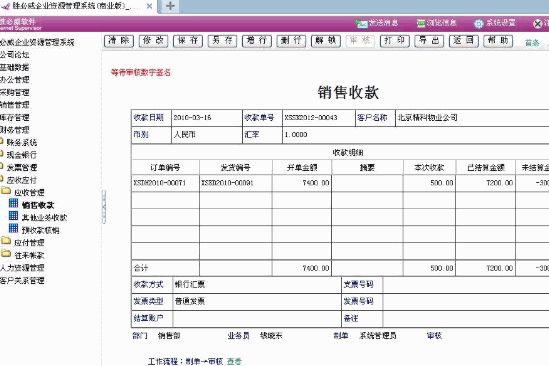Open 采购管理 module
Screen dimensions: 549x366
14,92
